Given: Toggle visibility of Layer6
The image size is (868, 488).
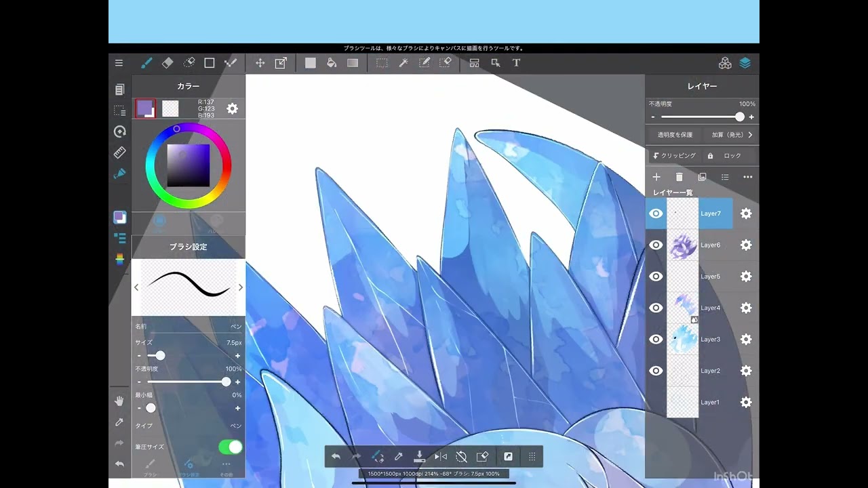Looking at the screenshot, I should 656,245.
